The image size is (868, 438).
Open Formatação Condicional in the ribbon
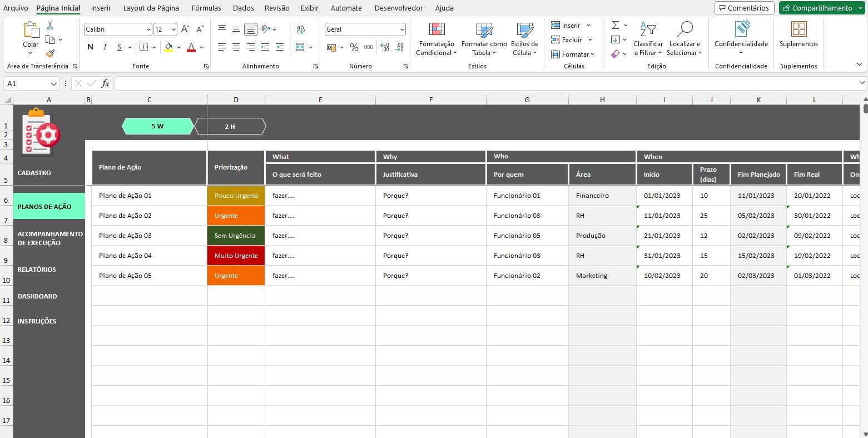point(437,39)
